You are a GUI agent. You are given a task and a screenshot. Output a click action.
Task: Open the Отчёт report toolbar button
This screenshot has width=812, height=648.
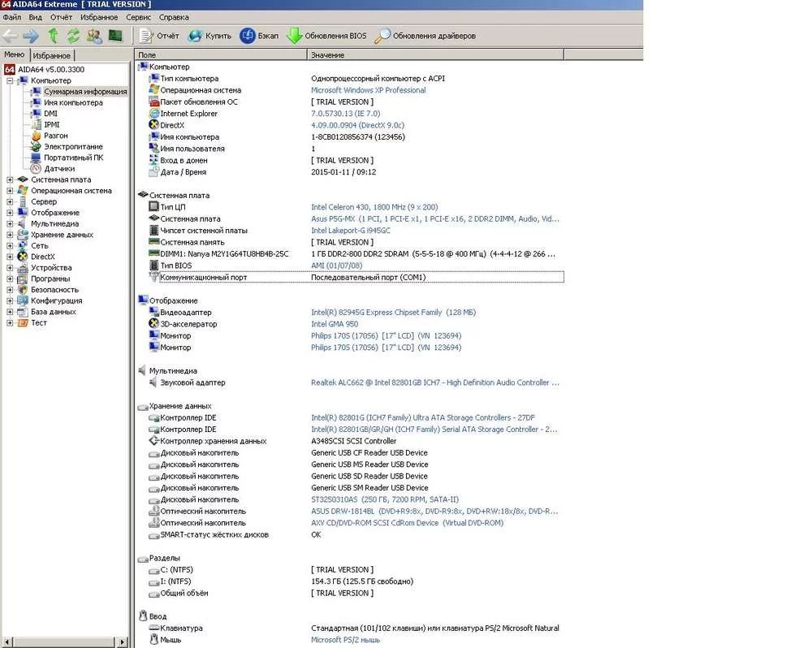159,36
